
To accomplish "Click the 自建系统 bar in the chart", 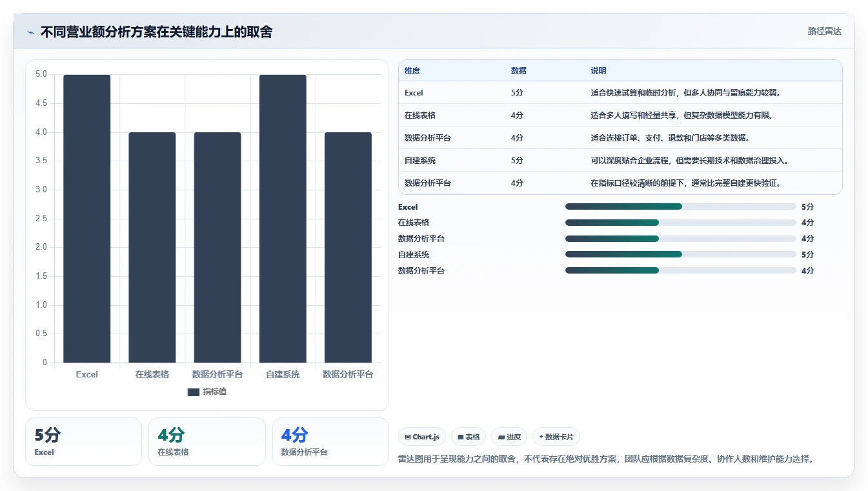I will (x=283, y=218).
